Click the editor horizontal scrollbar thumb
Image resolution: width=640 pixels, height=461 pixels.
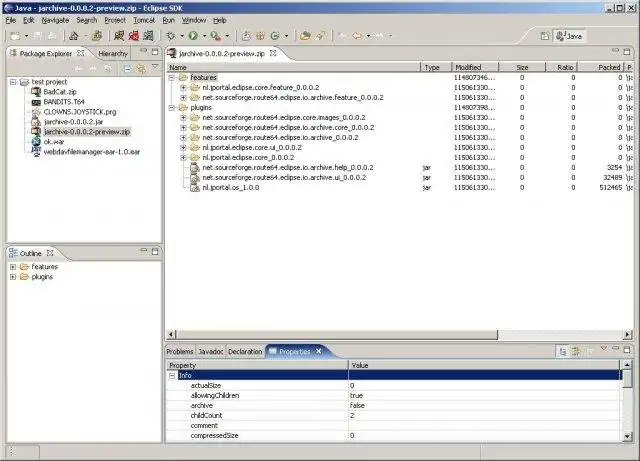[x=337, y=335]
